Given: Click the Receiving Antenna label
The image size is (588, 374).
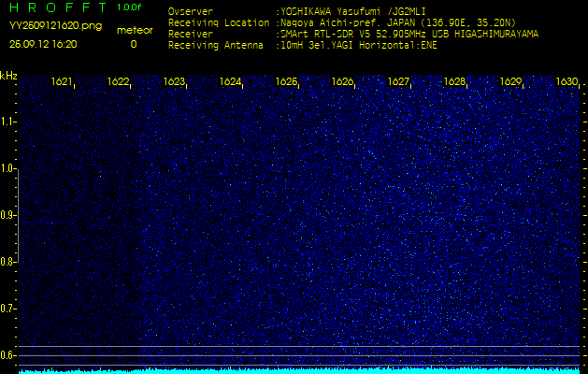Looking at the screenshot, I should tap(216, 46).
